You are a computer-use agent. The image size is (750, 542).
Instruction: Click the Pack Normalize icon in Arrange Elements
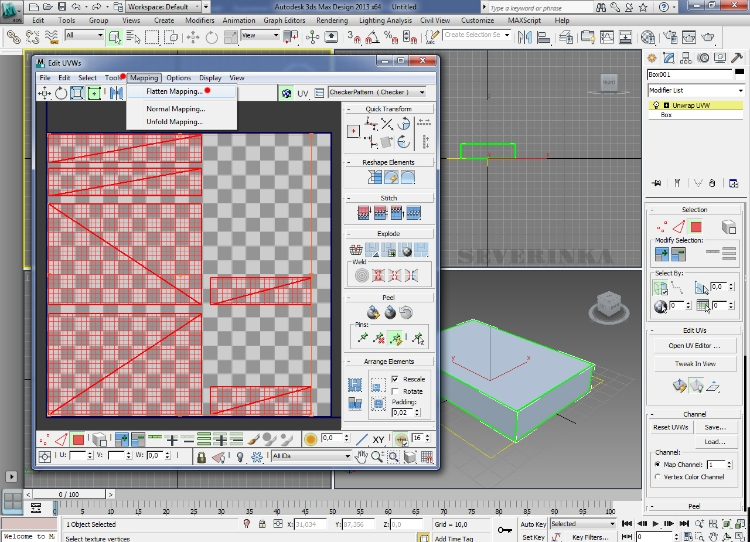click(355, 385)
